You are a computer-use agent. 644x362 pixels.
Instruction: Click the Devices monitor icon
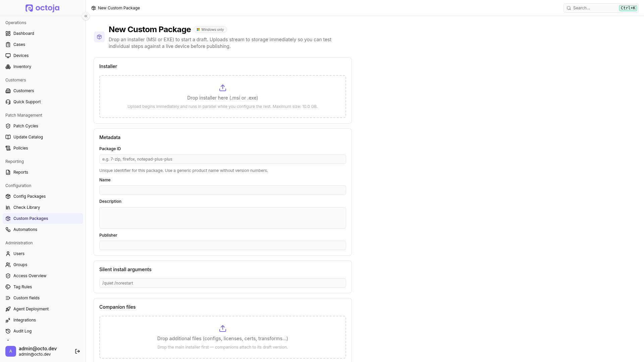[x=8, y=56]
